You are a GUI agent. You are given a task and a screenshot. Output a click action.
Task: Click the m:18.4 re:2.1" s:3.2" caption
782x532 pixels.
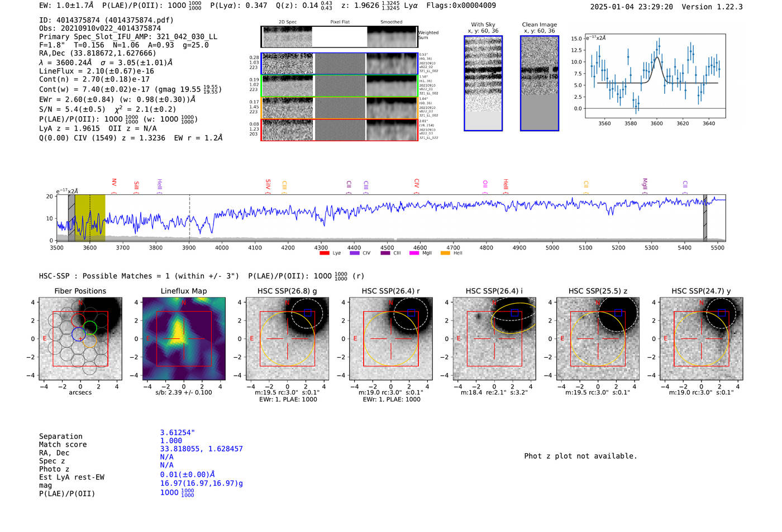(x=494, y=392)
